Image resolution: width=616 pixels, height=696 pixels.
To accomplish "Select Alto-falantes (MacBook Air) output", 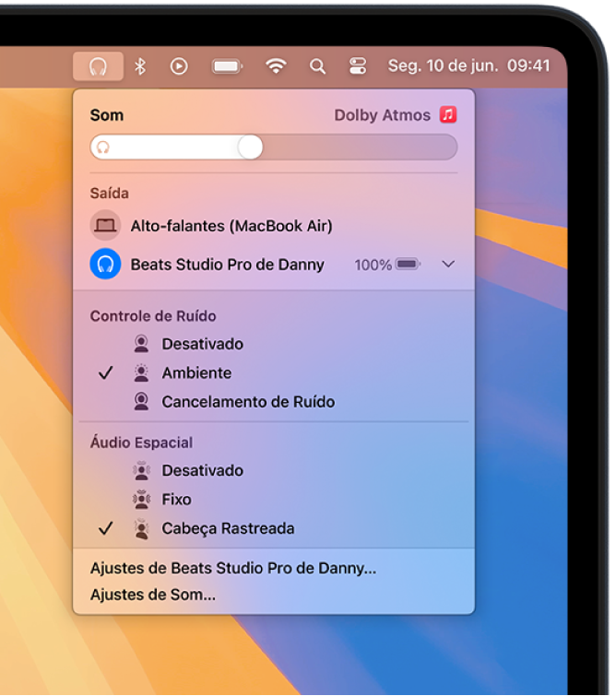I will pyautogui.click(x=274, y=226).
